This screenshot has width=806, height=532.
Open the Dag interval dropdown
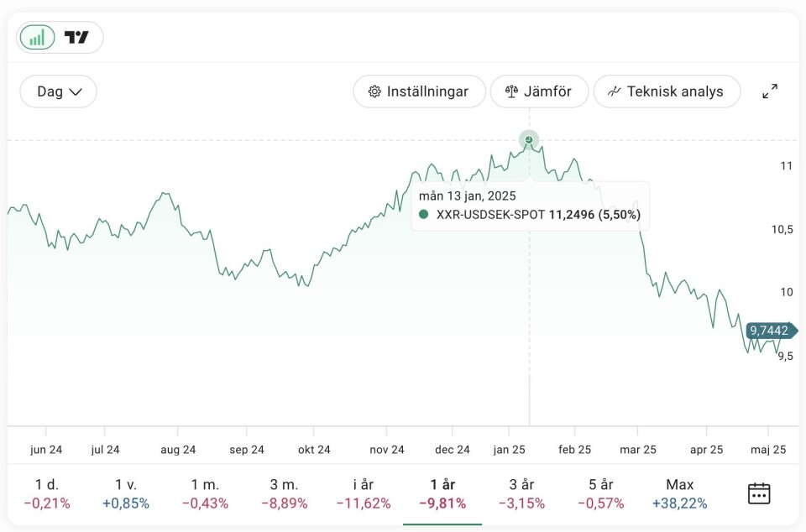(59, 91)
